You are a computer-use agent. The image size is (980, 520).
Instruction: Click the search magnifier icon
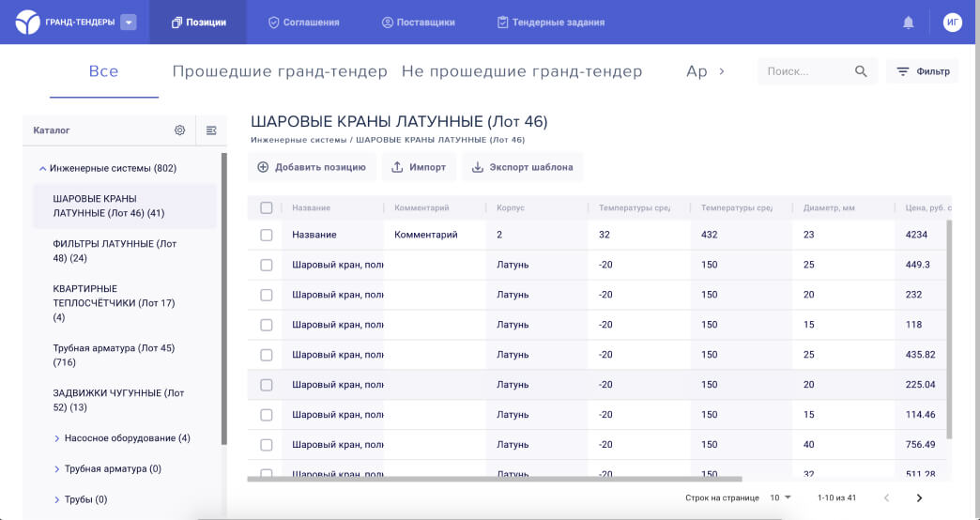[x=861, y=71]
